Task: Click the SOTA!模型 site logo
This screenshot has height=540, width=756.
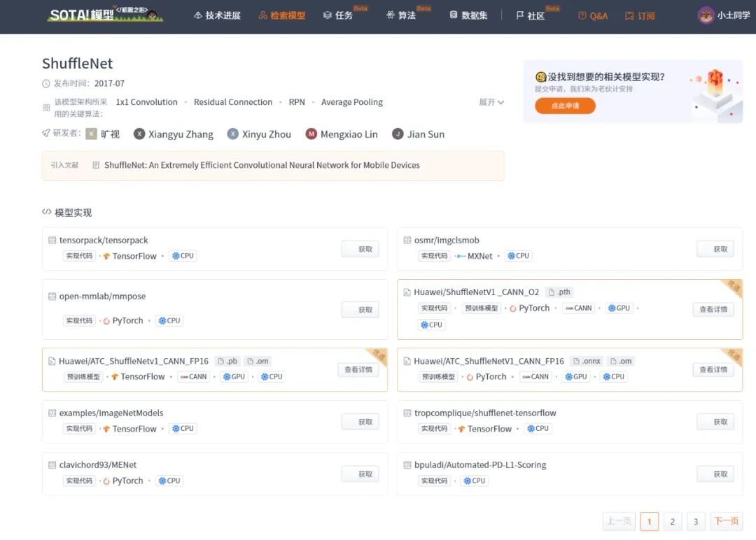Action: coord(105,15)
